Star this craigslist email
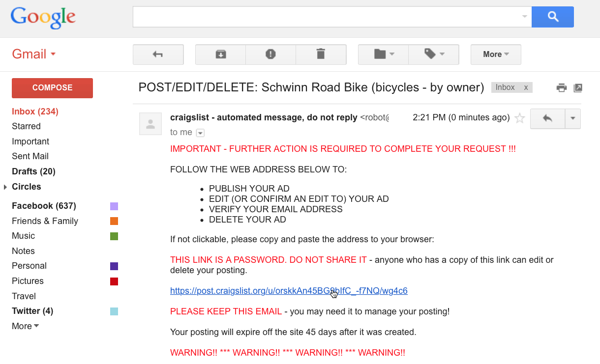The width and height of the screenshot is (600, 364). [519, 118]
